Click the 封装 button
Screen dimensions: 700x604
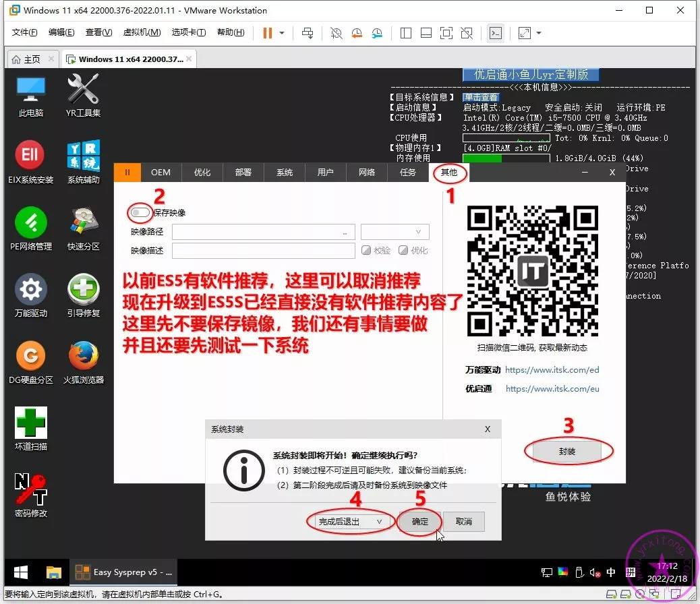click(566, 451)
